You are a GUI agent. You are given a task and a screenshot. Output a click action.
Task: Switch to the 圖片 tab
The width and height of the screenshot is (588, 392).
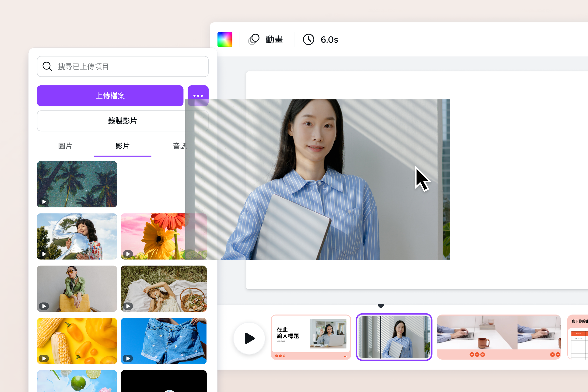click(65, 146)
